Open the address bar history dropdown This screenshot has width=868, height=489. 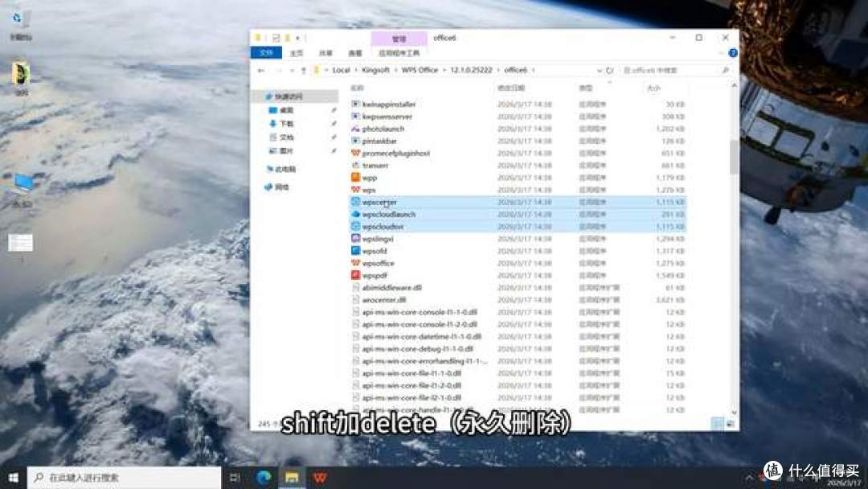[x=599, y=70]
